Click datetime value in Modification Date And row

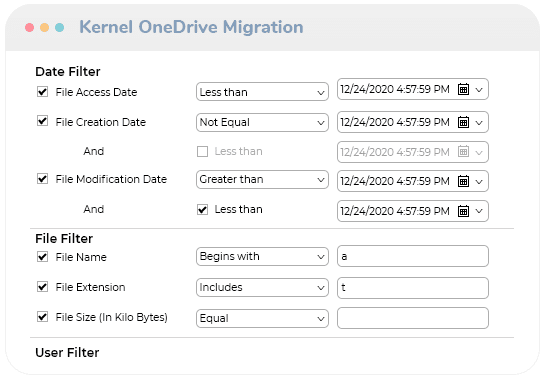point(395,211)
